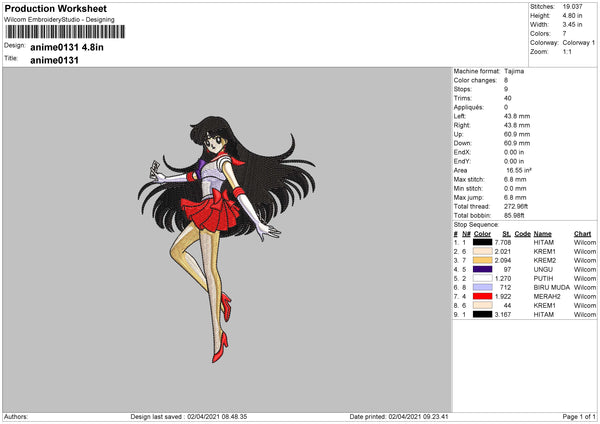
Task: Click the 'N#' column header
Action: point(466,234)
